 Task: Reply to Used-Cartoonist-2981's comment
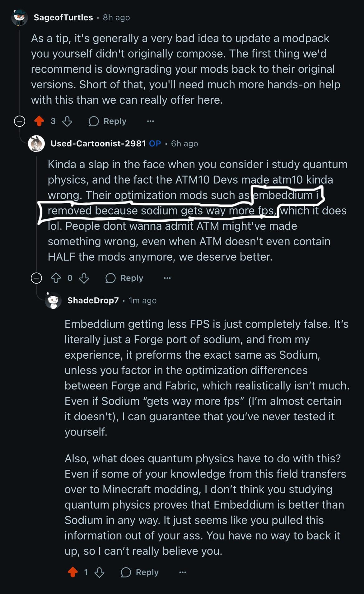(x=124, y=278)
